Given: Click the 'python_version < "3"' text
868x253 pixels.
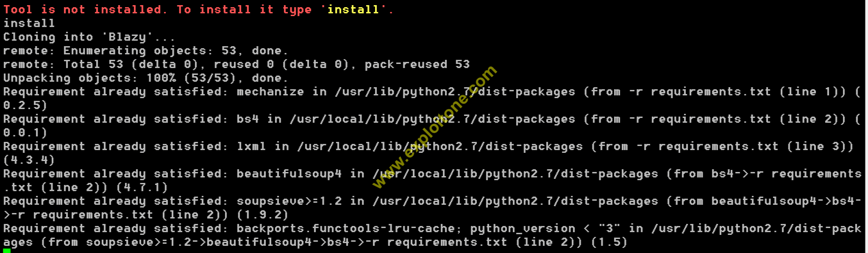Looking at the screenshot, I should [545, 228].
